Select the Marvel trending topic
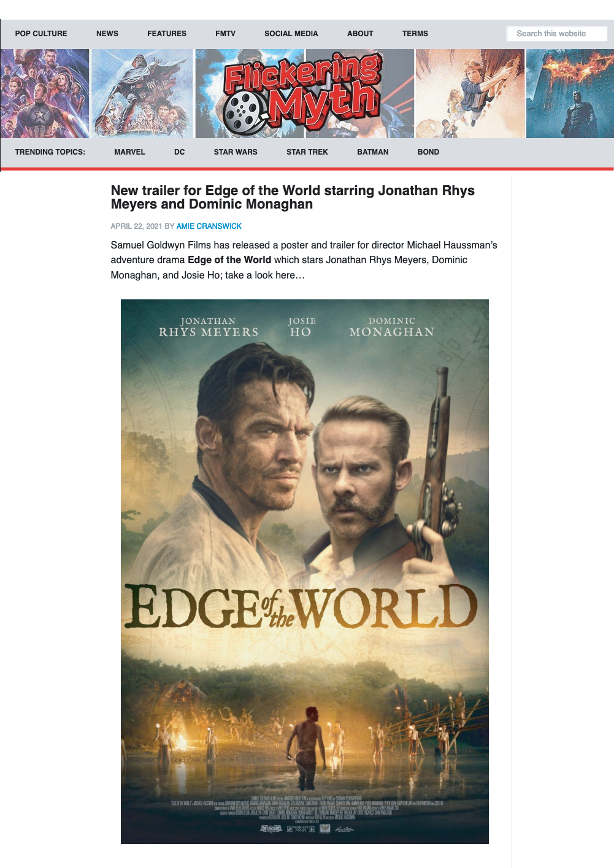The height and width of the screenshot is (868, 614). pos(129,152)
